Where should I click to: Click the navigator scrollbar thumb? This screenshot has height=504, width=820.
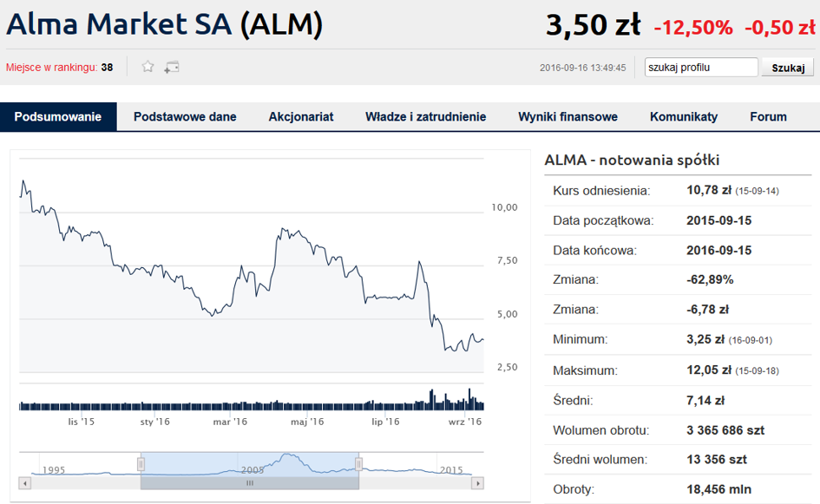point(249,482)
